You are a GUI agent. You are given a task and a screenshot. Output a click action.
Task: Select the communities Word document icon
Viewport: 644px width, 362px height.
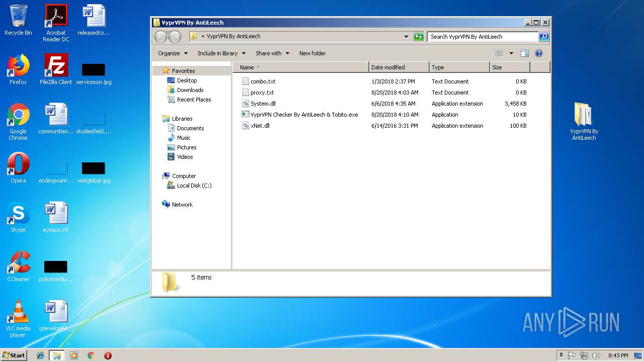point(56,119)
